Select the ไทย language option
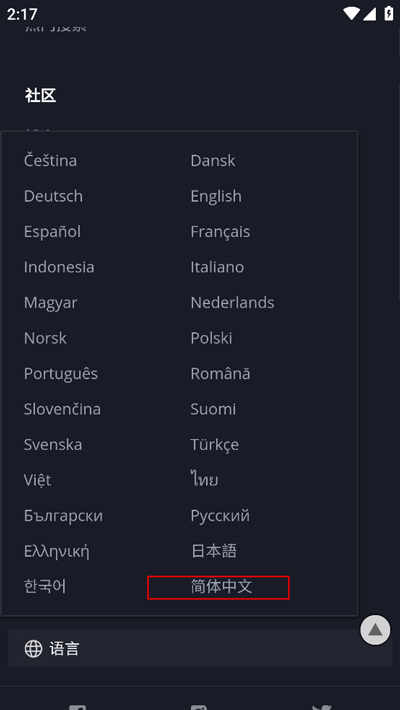Screen dimensions: 400x710 pos(204,480)
